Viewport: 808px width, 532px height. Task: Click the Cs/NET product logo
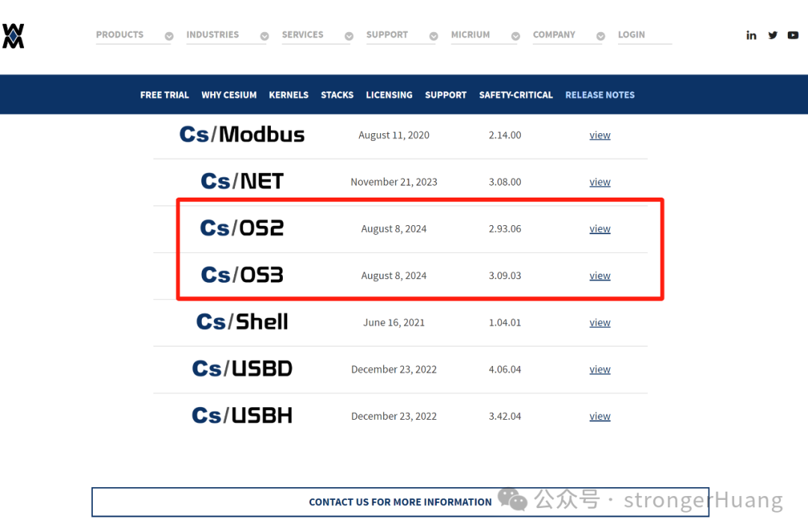[x=242, y=182]
